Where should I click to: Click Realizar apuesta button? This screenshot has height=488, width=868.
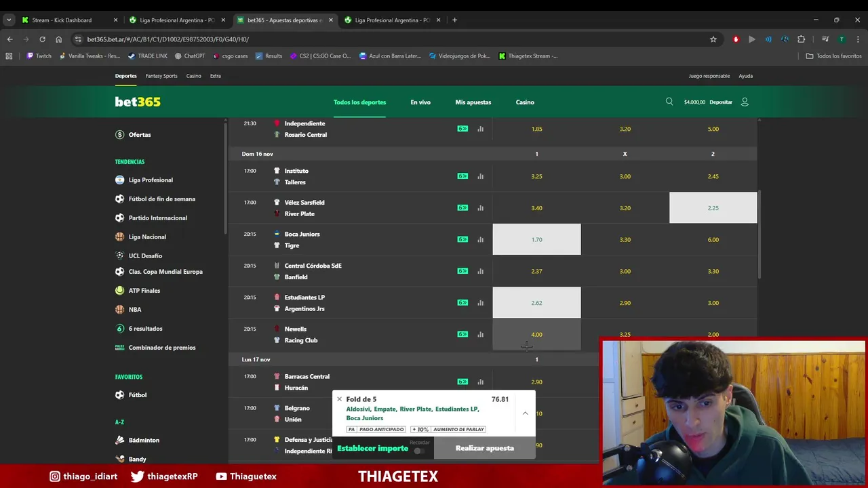pos(485,448)
